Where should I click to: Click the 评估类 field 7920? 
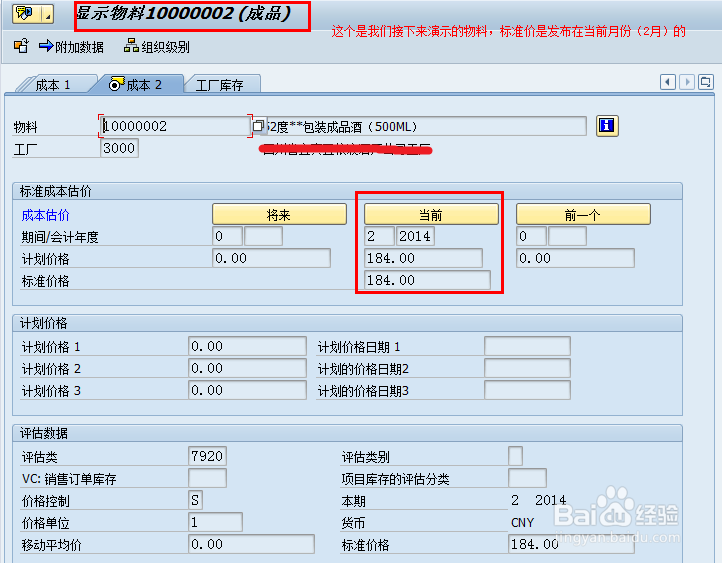click(207, 456)
